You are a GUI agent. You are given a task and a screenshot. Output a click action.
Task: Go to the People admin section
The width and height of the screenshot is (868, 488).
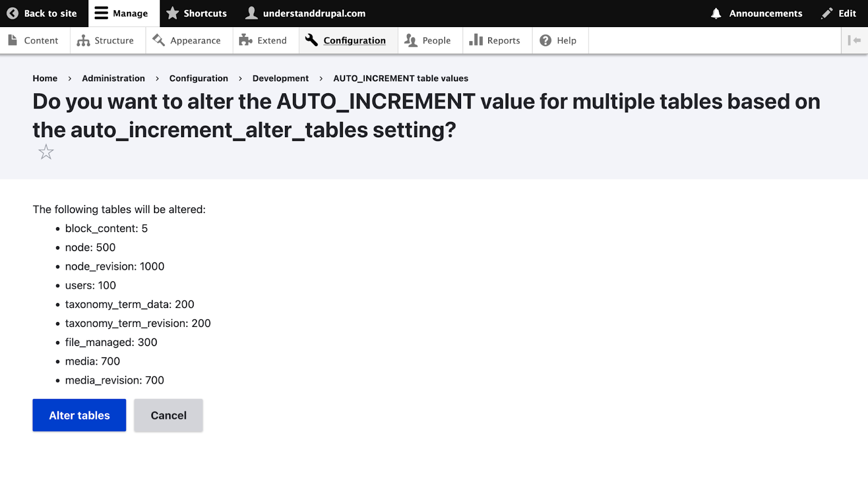(x=429, y=41)
